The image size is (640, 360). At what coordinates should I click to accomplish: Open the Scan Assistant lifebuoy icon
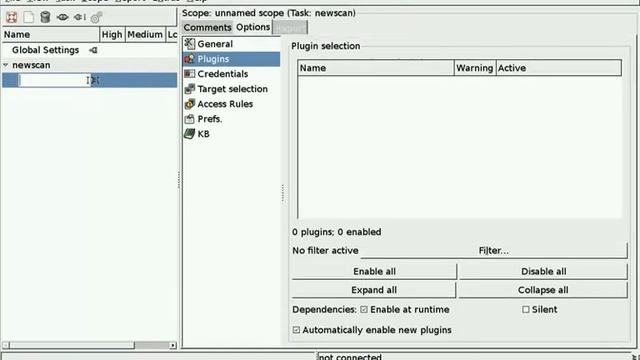[11, 17]
